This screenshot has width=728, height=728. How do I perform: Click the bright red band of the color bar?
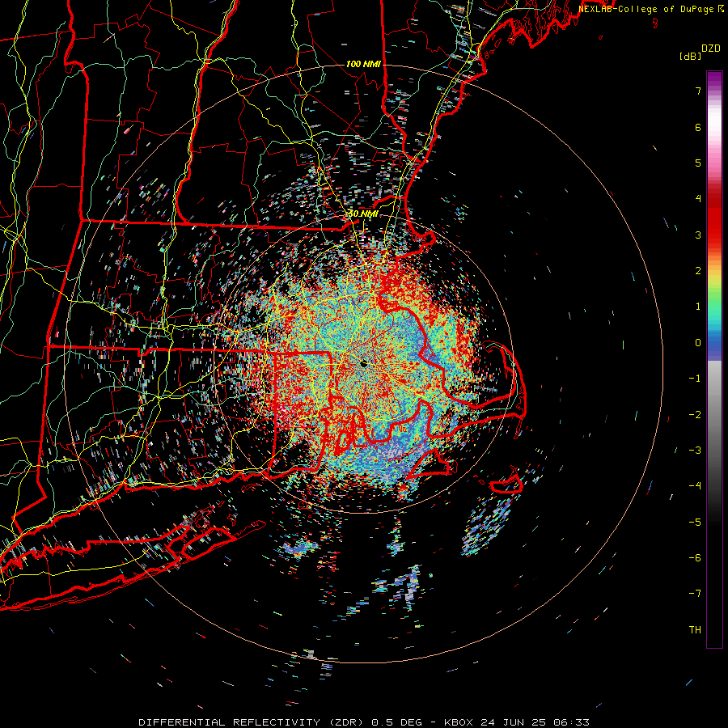(x=714, y=227)
